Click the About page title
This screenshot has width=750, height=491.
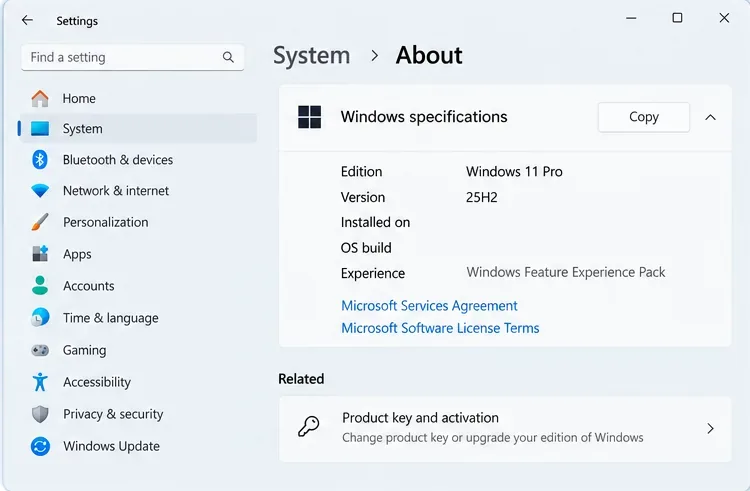tap(429, 55)
